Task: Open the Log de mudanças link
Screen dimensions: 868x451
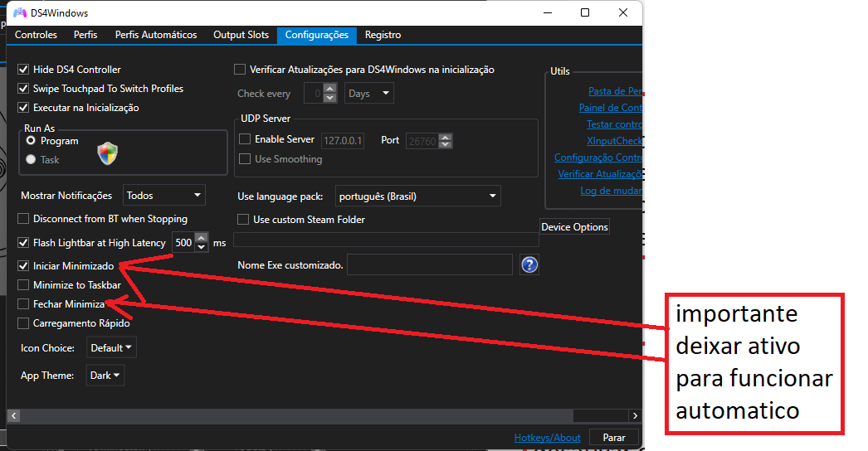Action: pos(611,191)
